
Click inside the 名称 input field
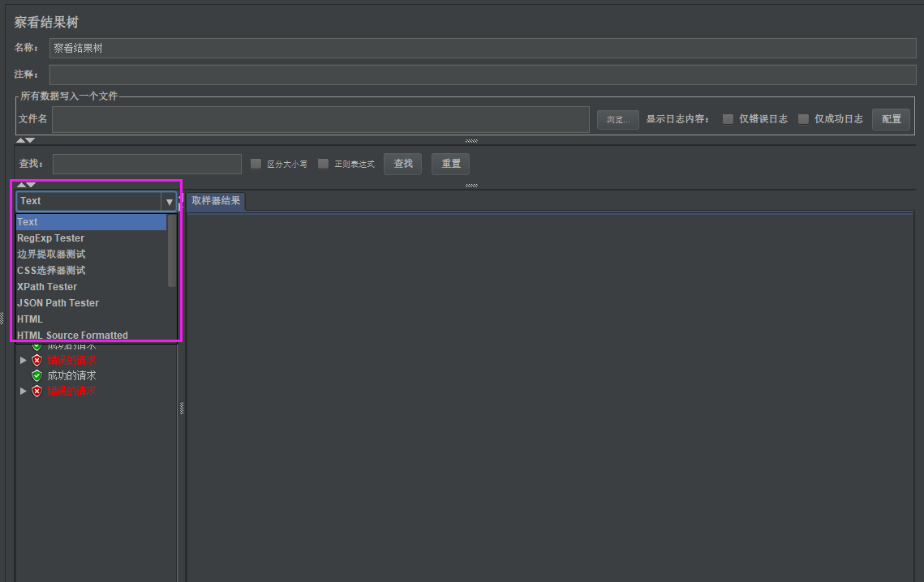coord(324,47)
